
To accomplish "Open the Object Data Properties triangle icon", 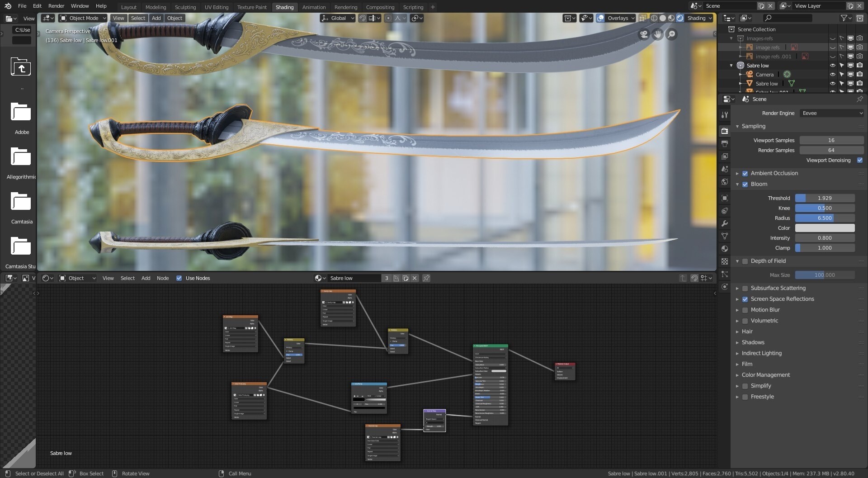I will (x=725, y=236).
